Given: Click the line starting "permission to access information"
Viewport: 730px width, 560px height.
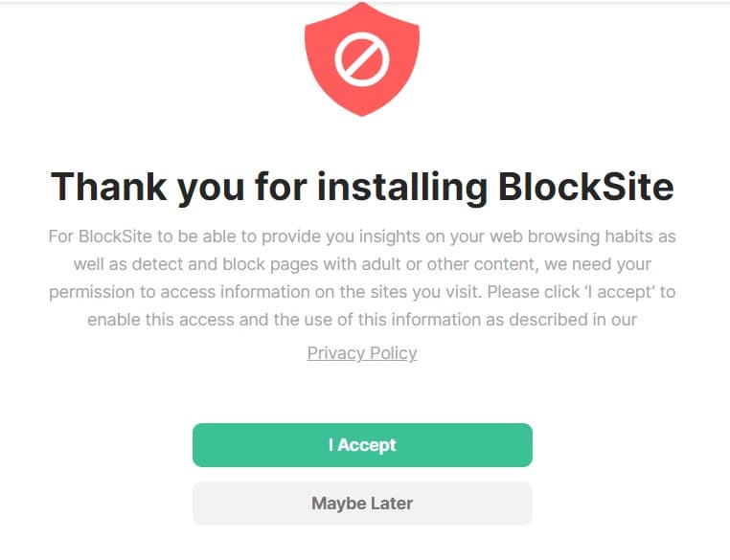Looking at the screenshot, I should pyautogui.click(x=362, y=291).
